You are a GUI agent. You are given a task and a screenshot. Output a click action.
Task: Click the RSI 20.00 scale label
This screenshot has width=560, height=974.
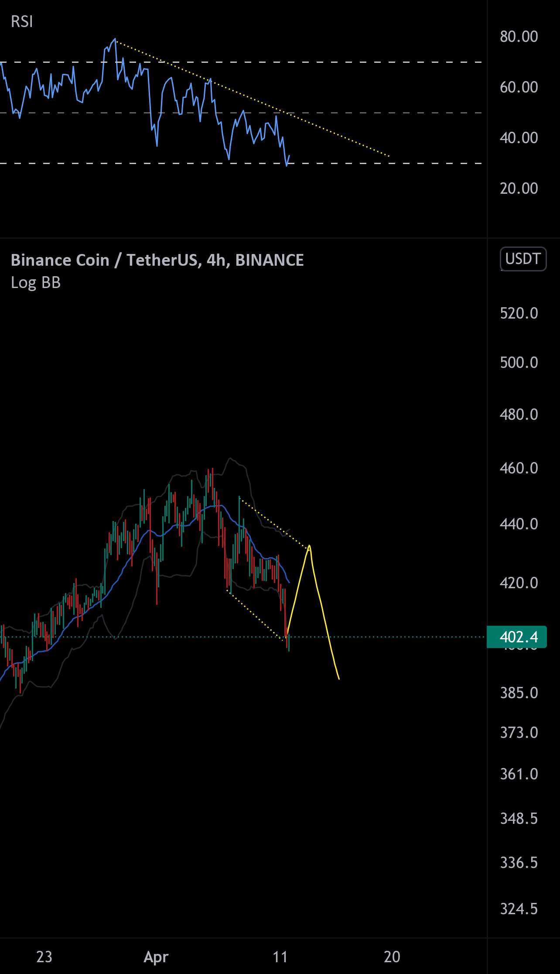519,189
